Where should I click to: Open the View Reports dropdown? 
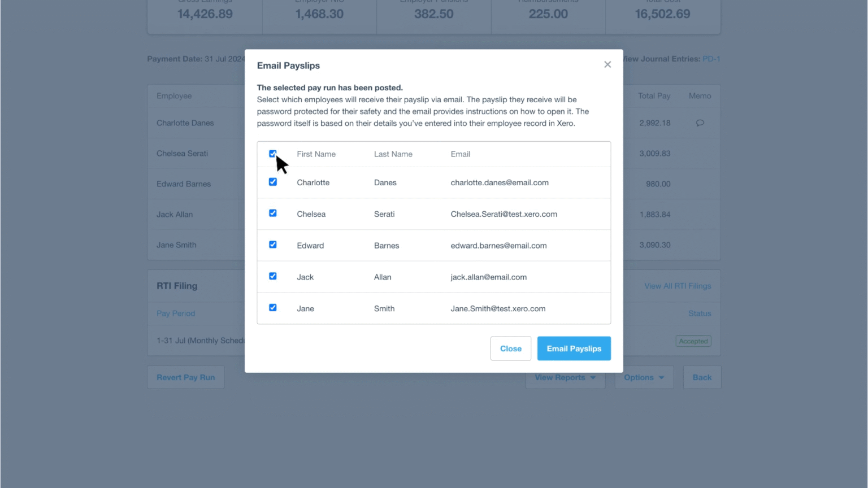point(565,377)
